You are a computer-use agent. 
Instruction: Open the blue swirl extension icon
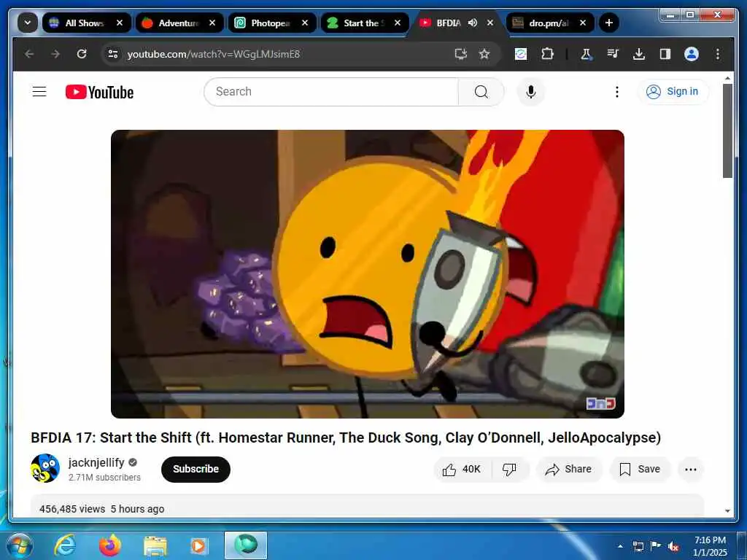[521, 54]
